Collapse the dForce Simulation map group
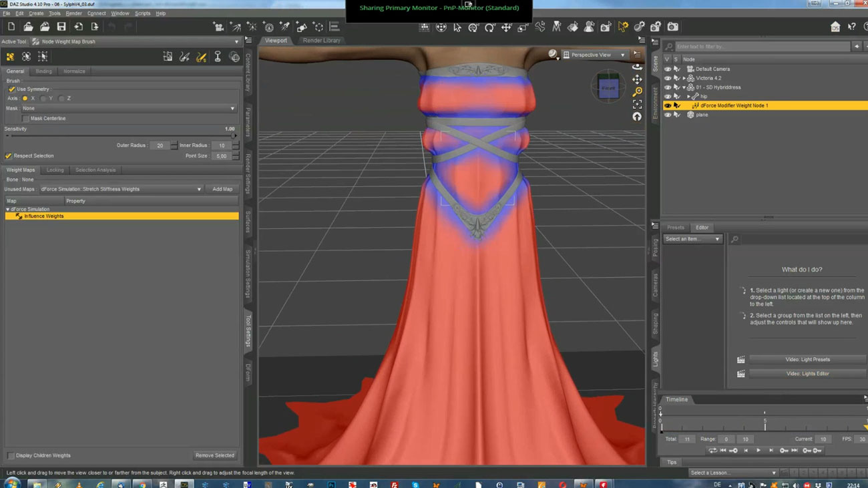 coord(7,210)
